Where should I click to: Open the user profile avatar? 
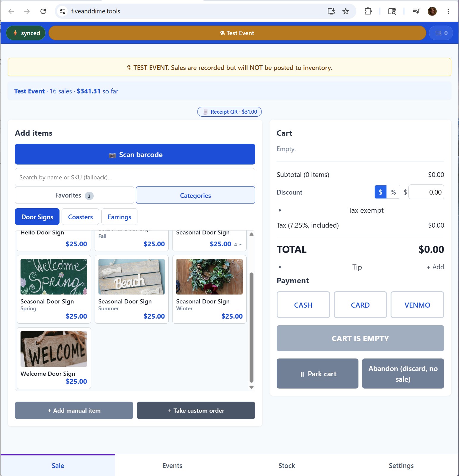432,11
